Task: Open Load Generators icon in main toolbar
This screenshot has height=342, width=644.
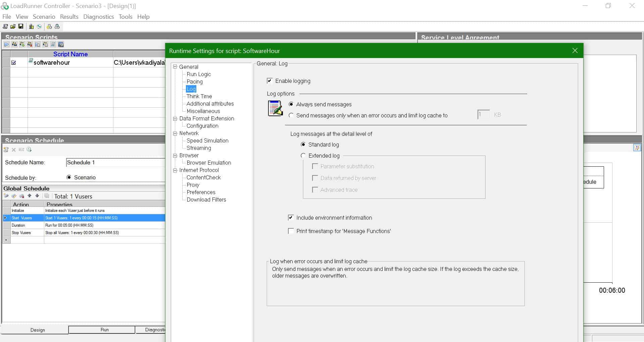Action: click(x=32, y=26)
